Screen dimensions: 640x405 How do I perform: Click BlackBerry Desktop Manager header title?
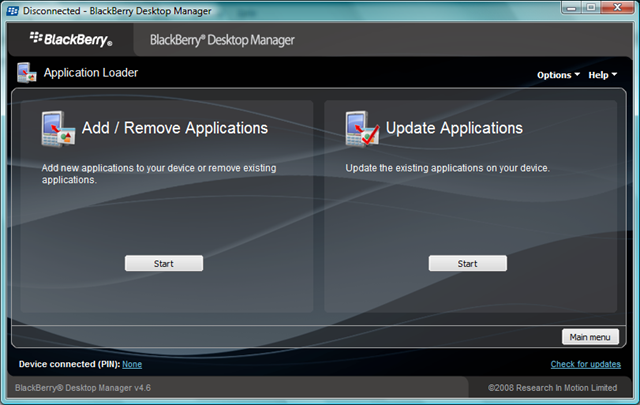pyautogui.click(x=222, y=40)
